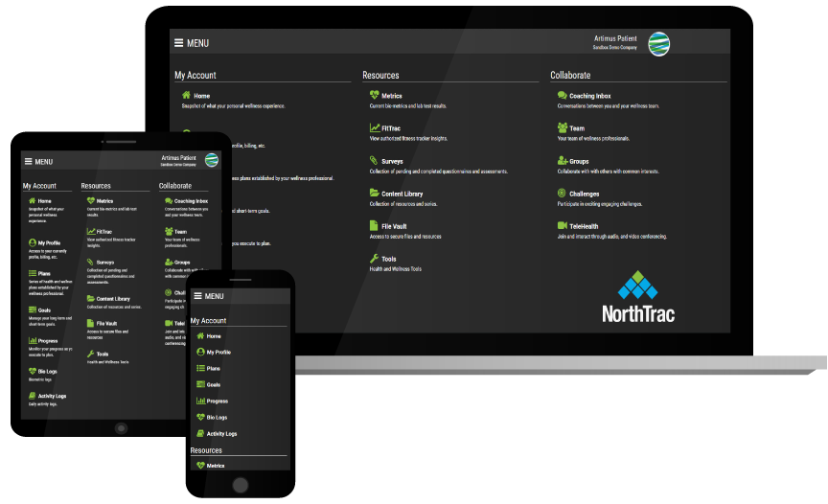The height and width of the screenshot is (504, 828).
Task: Click "Health and Wellness Tools" text on the laptop
Action: click(x=396, y=269)
